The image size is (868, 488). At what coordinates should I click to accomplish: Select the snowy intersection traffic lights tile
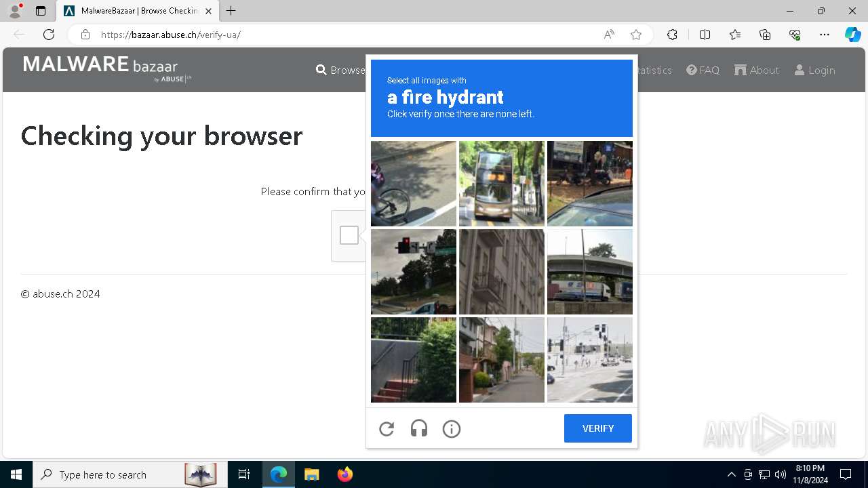click(x=590, y=360)
